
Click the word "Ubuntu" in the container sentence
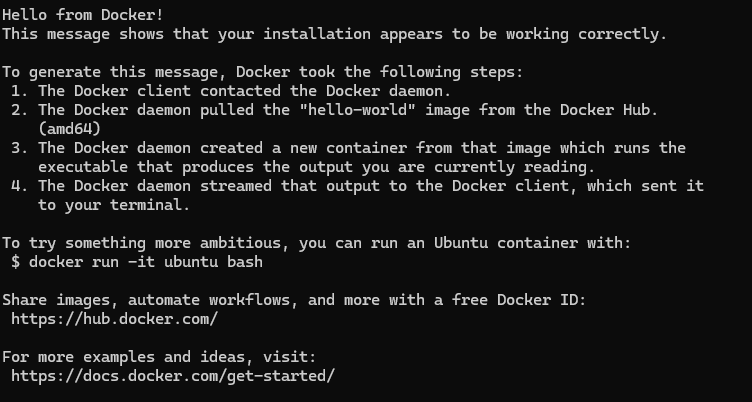tap(461, 243)
